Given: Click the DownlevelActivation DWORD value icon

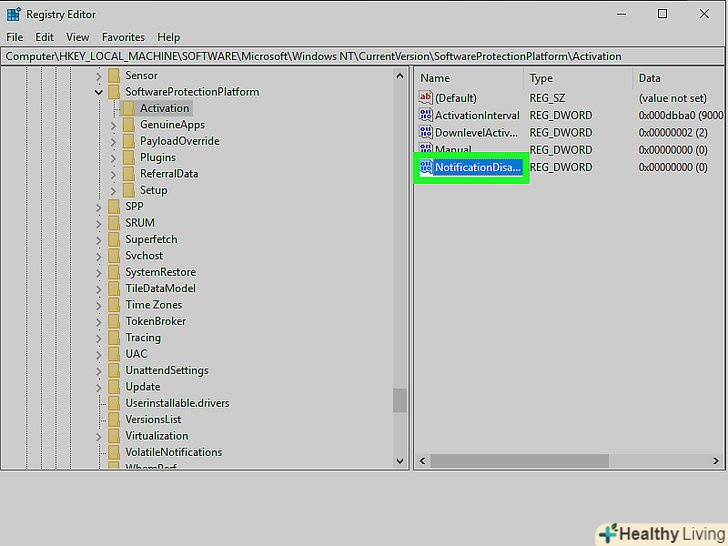Looking at the screenshot, I should [426, 132].
